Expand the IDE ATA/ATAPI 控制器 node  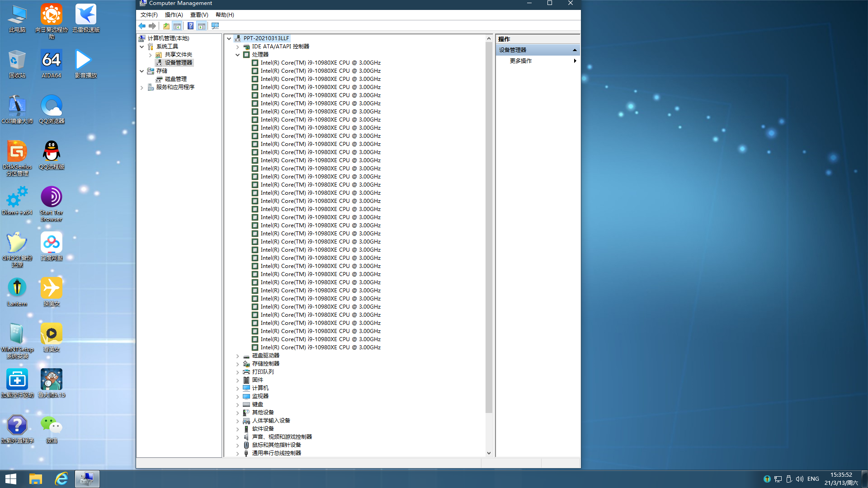[x=237, y=47]
